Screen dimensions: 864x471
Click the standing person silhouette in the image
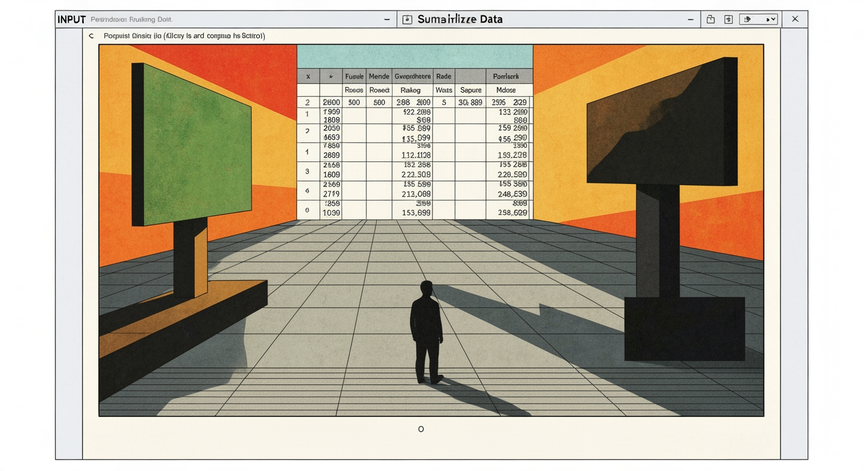[x=426, y=332]
